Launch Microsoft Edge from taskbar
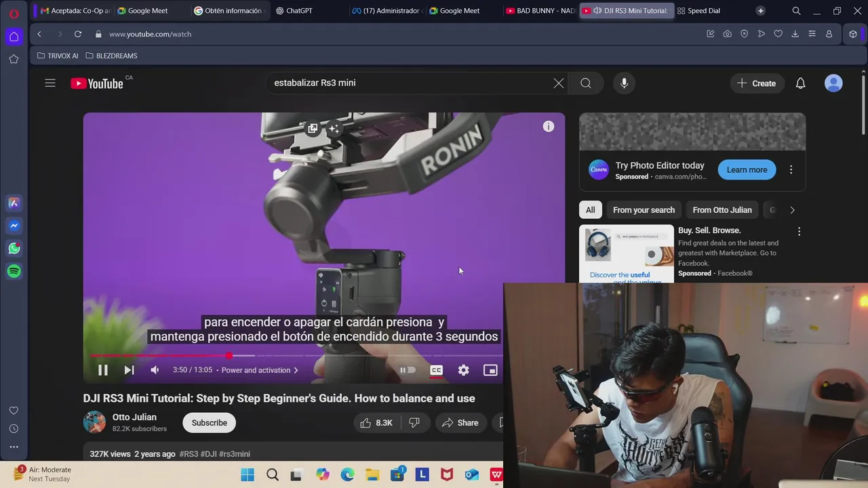 (348, 474)
